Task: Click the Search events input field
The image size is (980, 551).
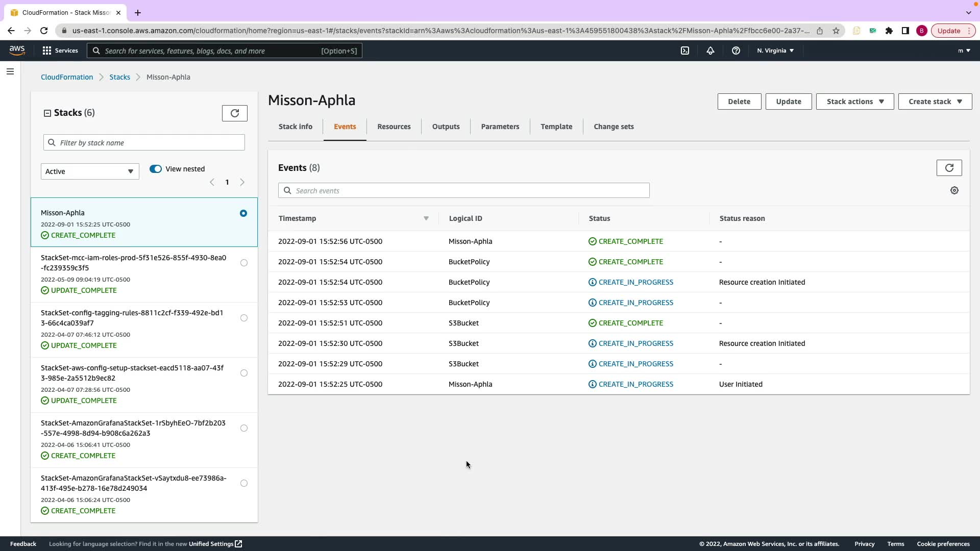Action: click(x=463, y=190)
